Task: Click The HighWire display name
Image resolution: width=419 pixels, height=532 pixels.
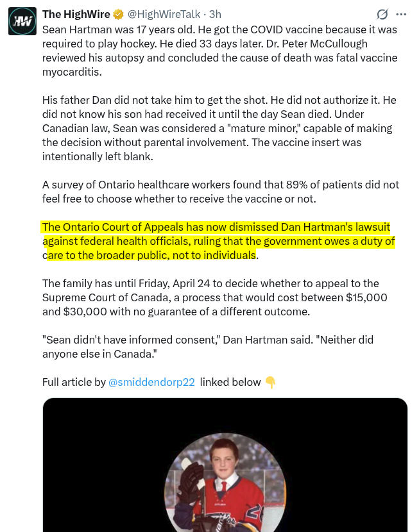Action: pos(76,14)
